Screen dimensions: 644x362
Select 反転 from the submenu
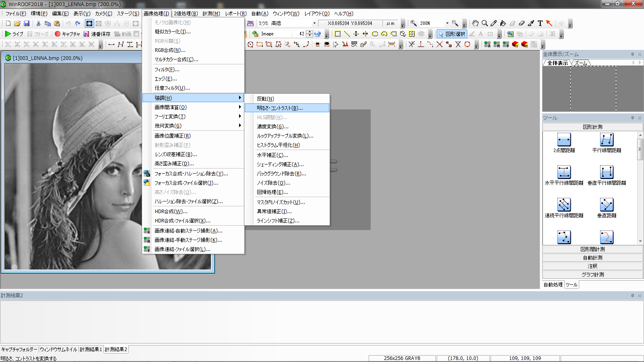tap(287, 99)
